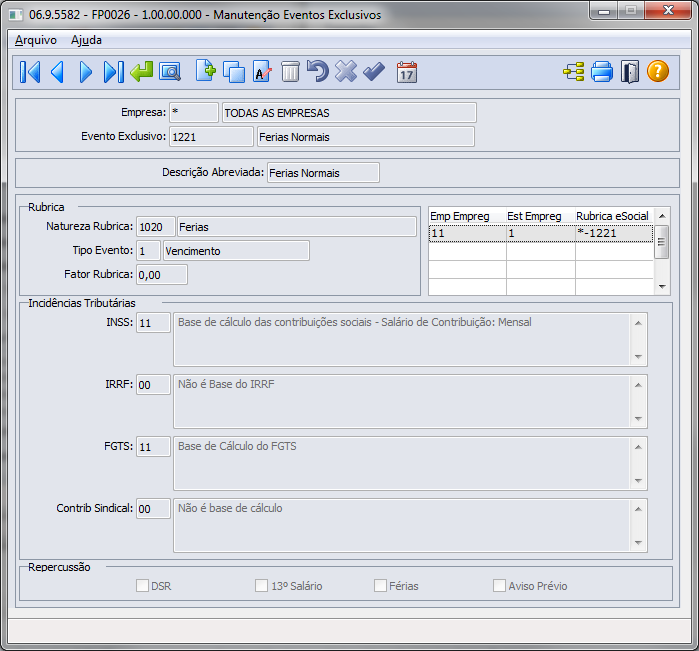
Task: Click the Empresa code field
Action: click(x=194, y=112)
